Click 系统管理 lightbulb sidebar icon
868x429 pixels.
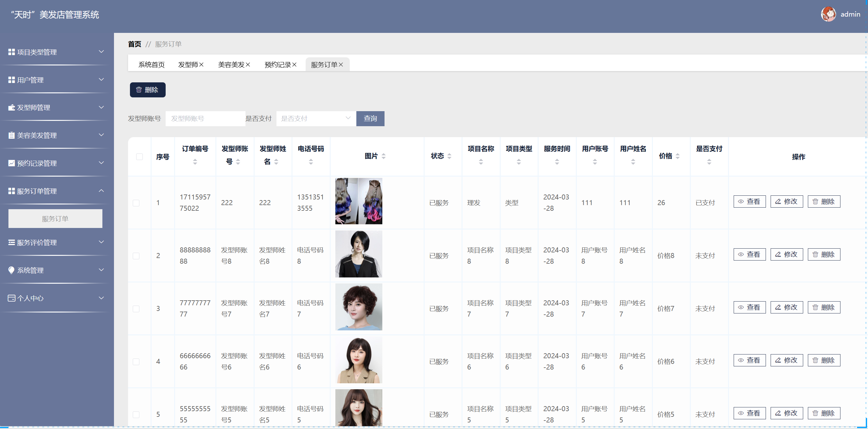click(12, 270)
